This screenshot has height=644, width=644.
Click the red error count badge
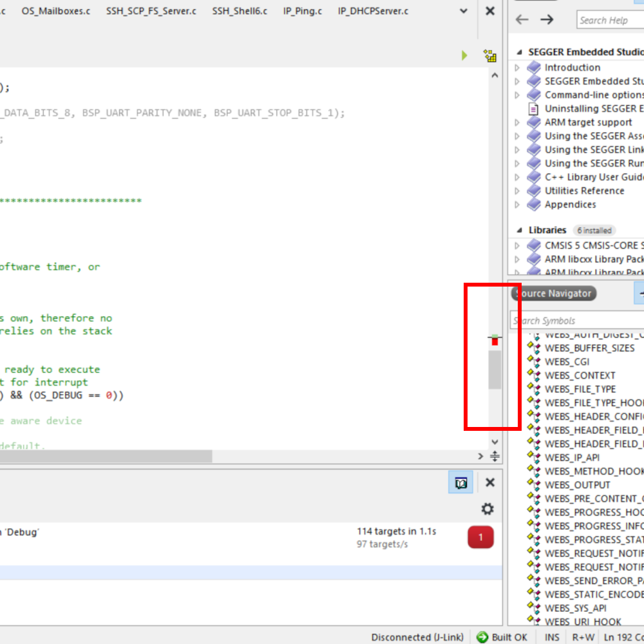(x=480, y=537)
